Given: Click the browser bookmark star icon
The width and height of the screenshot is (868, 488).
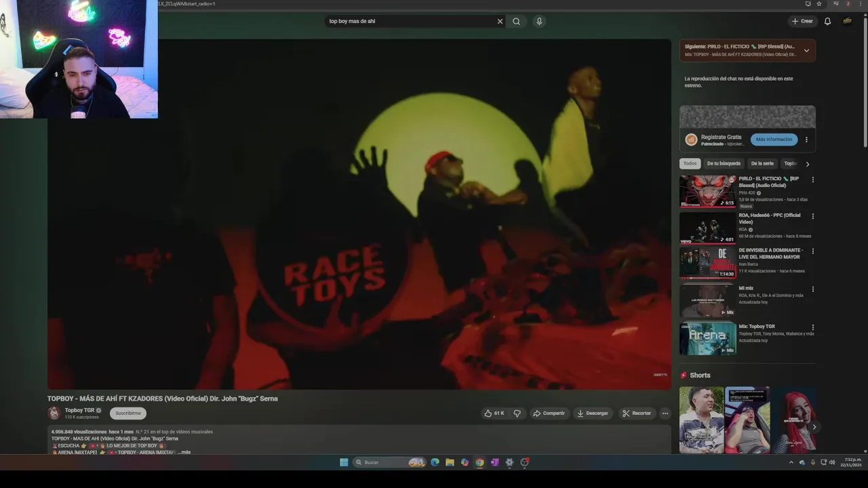Looking at the screenshot, I should pyautogui.click(x=819, y=3).
